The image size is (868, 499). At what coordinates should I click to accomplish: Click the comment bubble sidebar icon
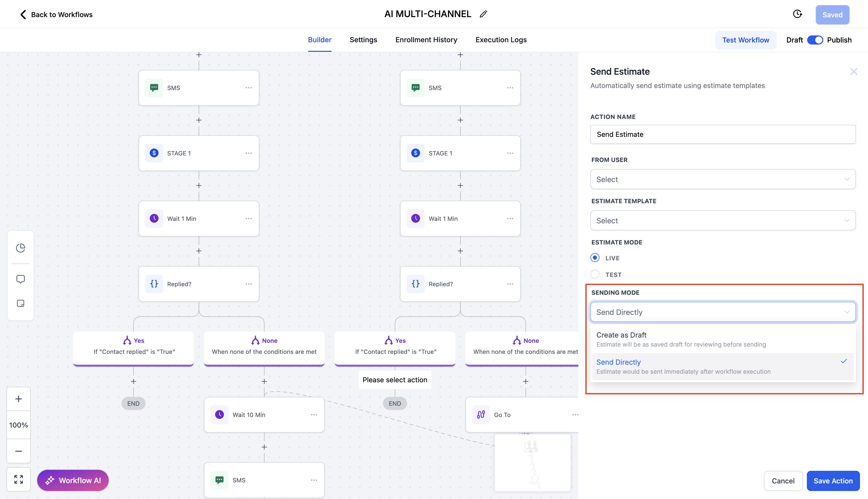(21, 279)
